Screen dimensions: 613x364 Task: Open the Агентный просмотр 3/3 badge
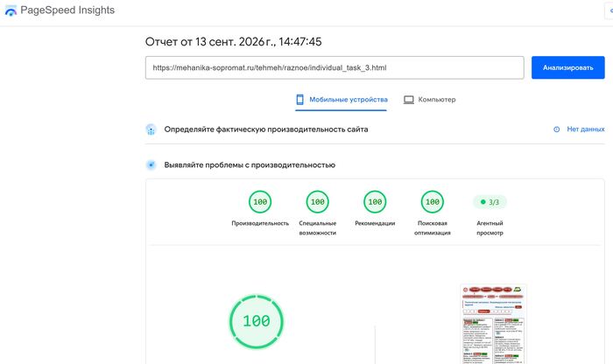pyautogui.click(x=490, y=202)
